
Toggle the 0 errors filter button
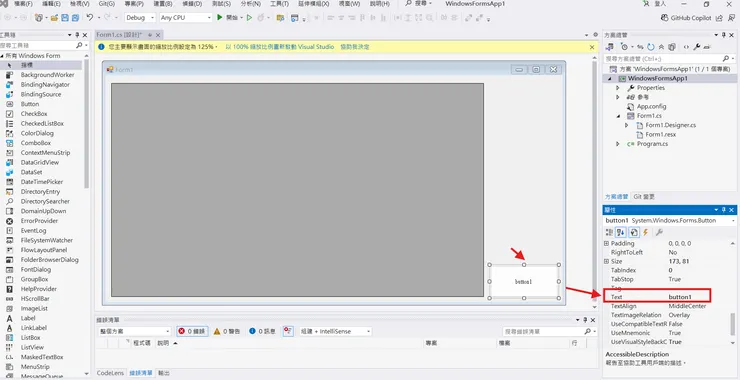tap(192, 331)
